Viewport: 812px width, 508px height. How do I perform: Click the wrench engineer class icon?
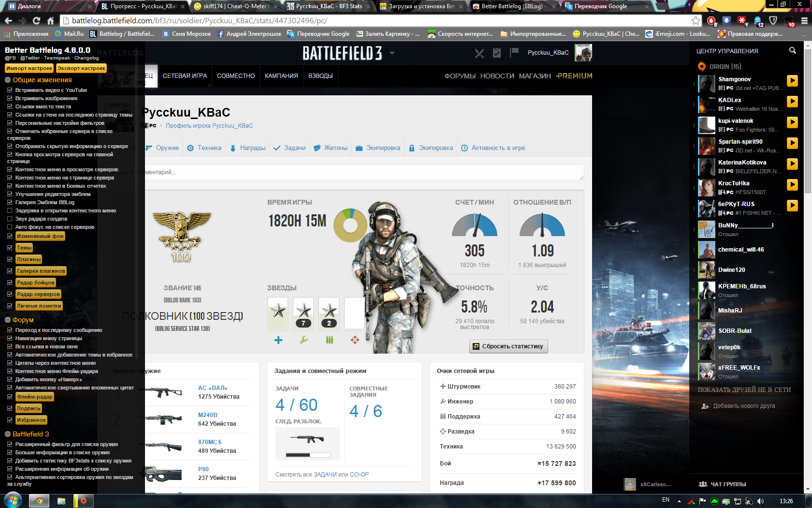tap(304, 340)
